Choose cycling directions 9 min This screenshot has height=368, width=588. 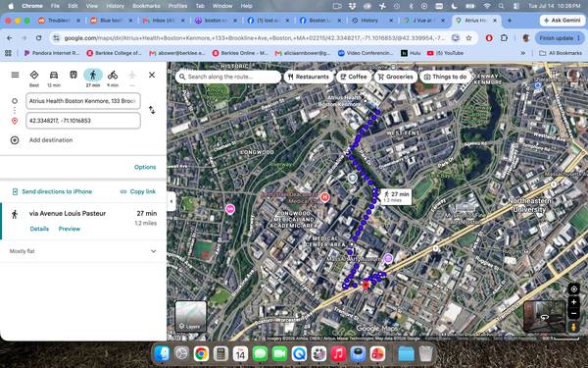point(113,79)
